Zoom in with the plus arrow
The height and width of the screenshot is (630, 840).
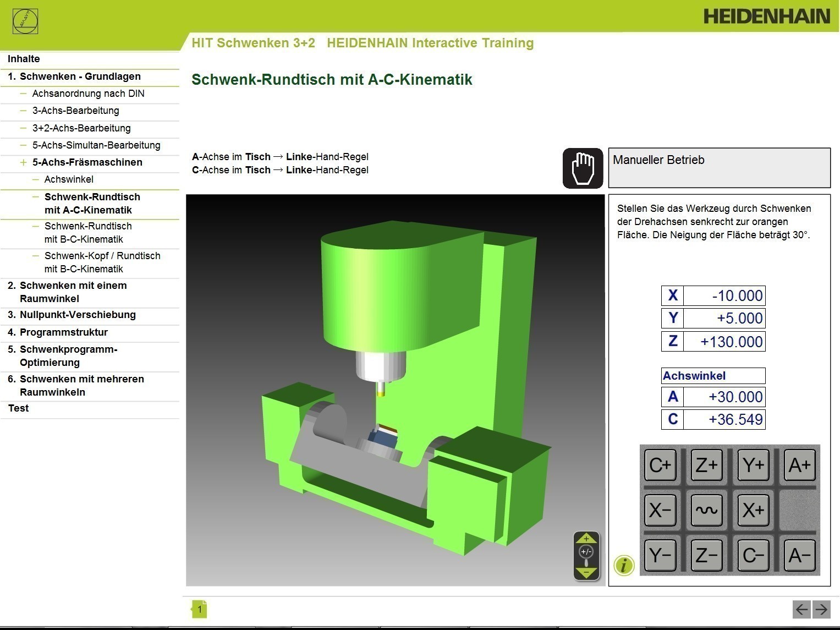[x=586, y=539]
